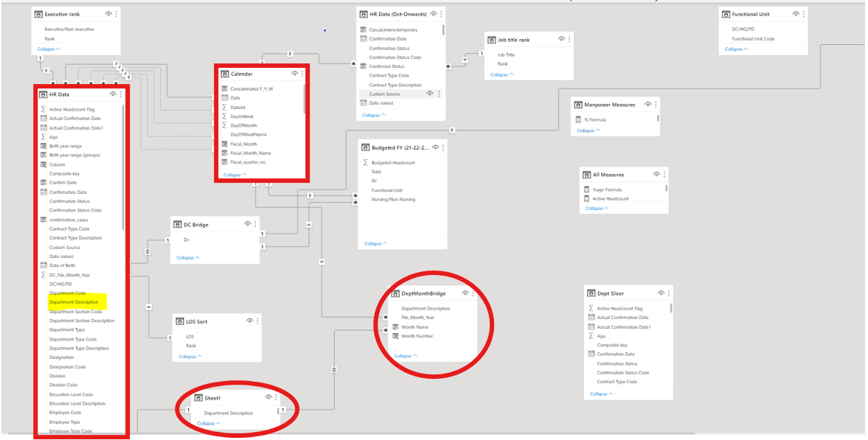This screenshot has width=868, height=440.
Task: Toggle visibility eye on LOS Sort table
Action: pos(250,321)
